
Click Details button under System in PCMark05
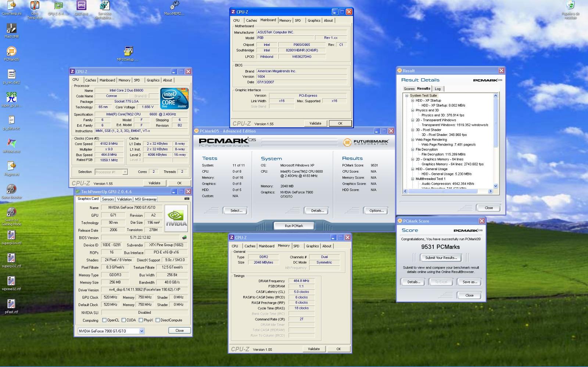(x=318, y=211)
